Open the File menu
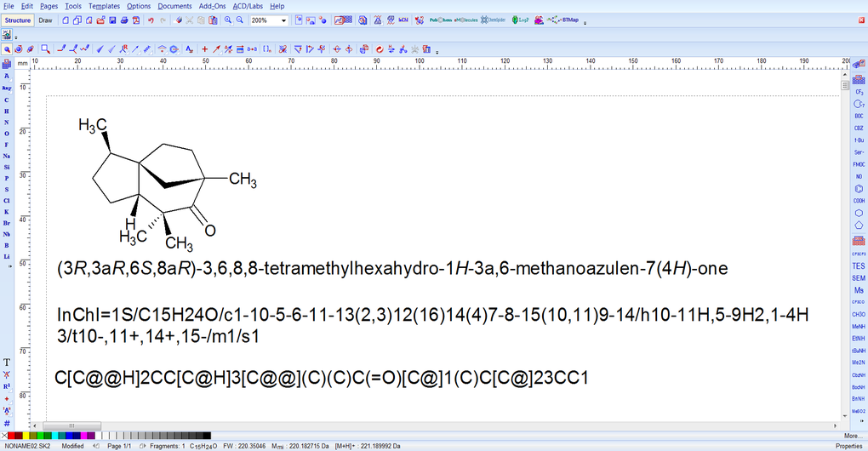Viewport: 868px width, 451px height. 9,6
